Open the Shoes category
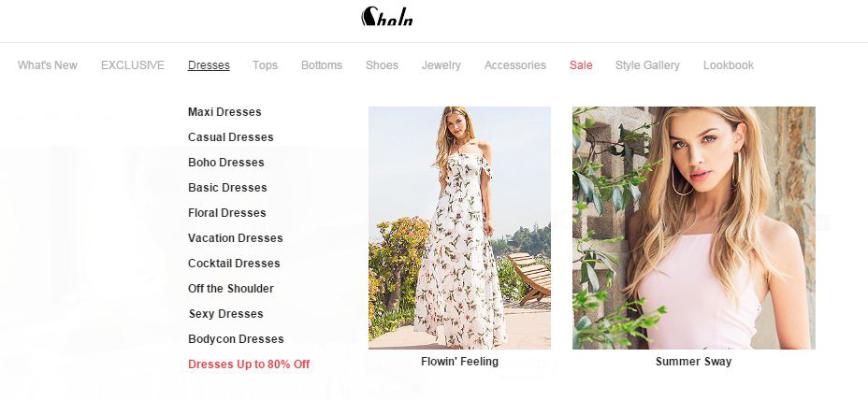The height and width of the screenshot is (400, 868). (x=382, y=65)
